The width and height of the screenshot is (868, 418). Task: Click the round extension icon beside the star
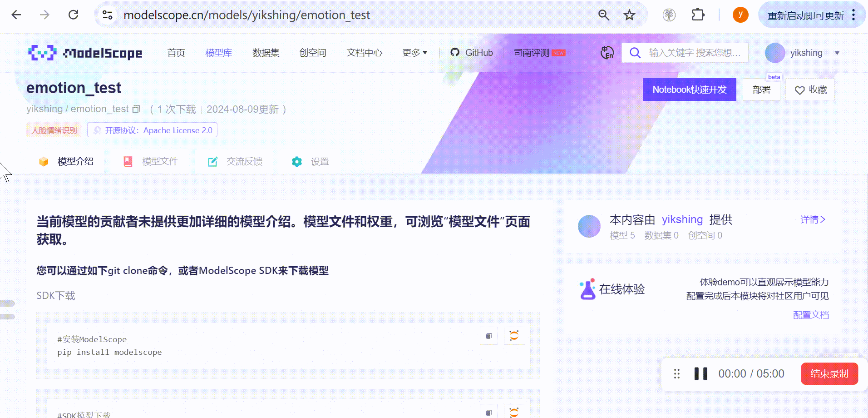click(x=669, y=15)
